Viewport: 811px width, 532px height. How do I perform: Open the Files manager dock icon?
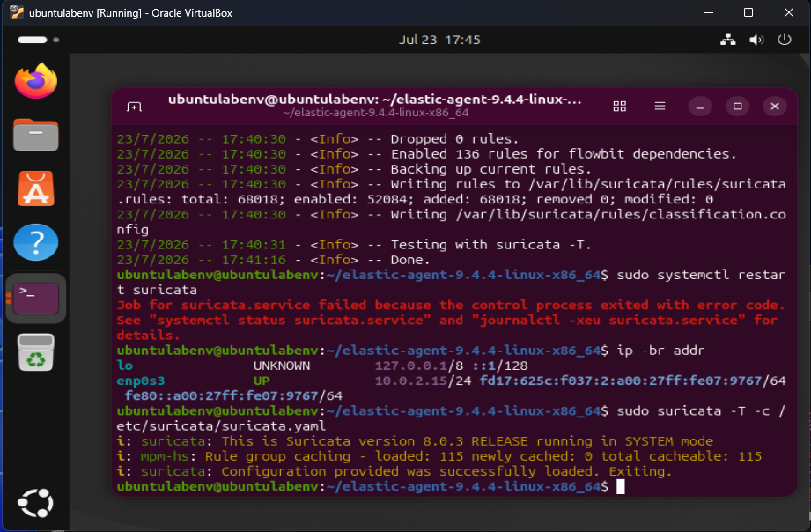[36, 135]
